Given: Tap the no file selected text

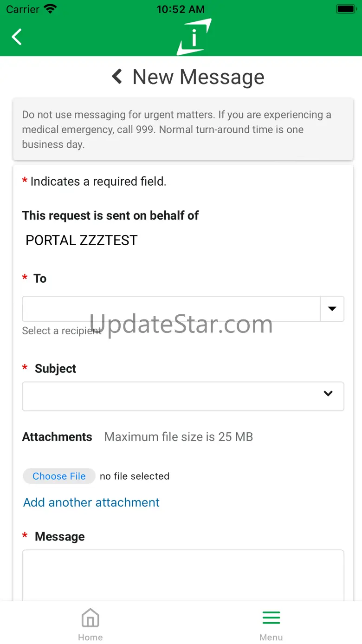Looking at the screenshot, I should click(x=135, y=476).
